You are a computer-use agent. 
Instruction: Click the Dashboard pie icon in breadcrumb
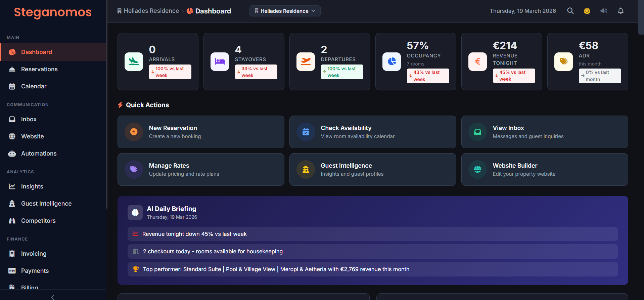(190, 11)
